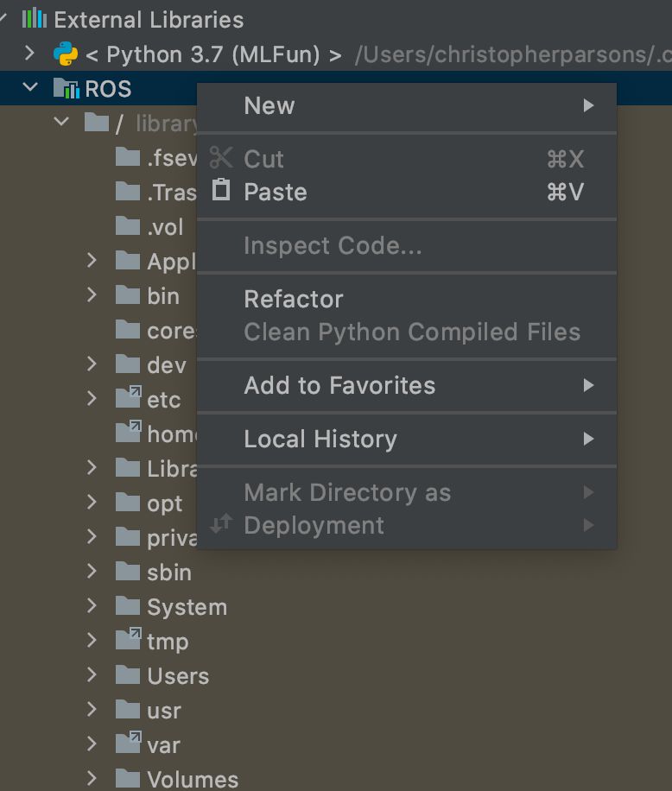The image size is (672, 791).
Task: Collapse the ROS library node
Action: click(x=31, y=88)
